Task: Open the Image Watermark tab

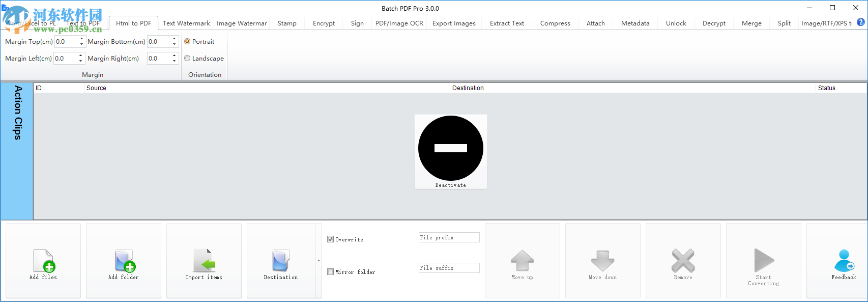Action: pyautogui.click(x=242, y=23)
